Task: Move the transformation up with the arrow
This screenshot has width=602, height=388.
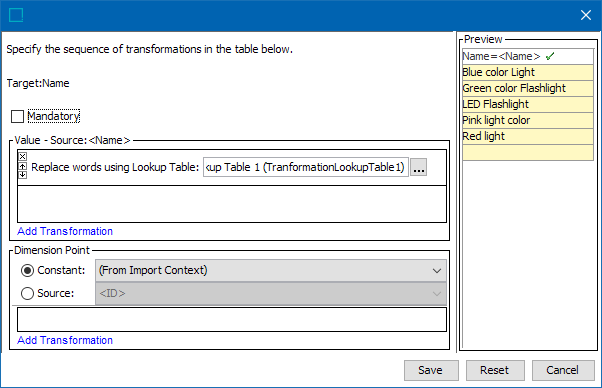Action: 23,166
